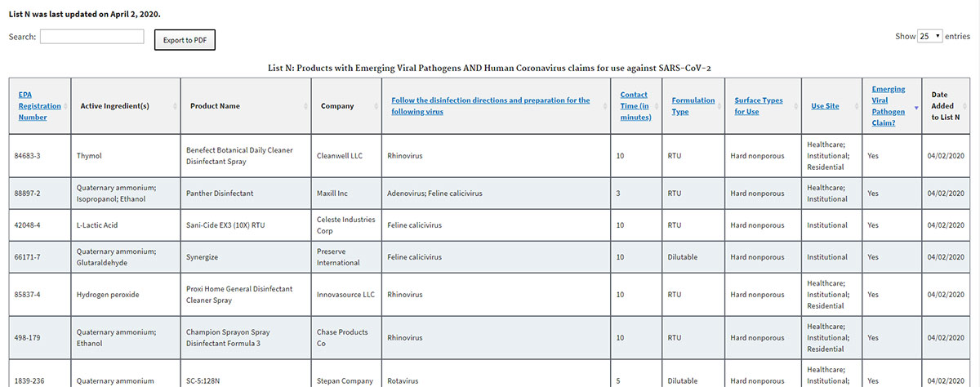Select registration number 66171-7

(x=28, y=257)
